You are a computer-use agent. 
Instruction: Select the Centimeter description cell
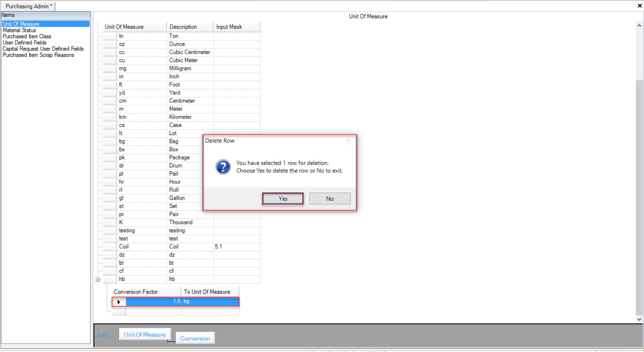(190, 101)
